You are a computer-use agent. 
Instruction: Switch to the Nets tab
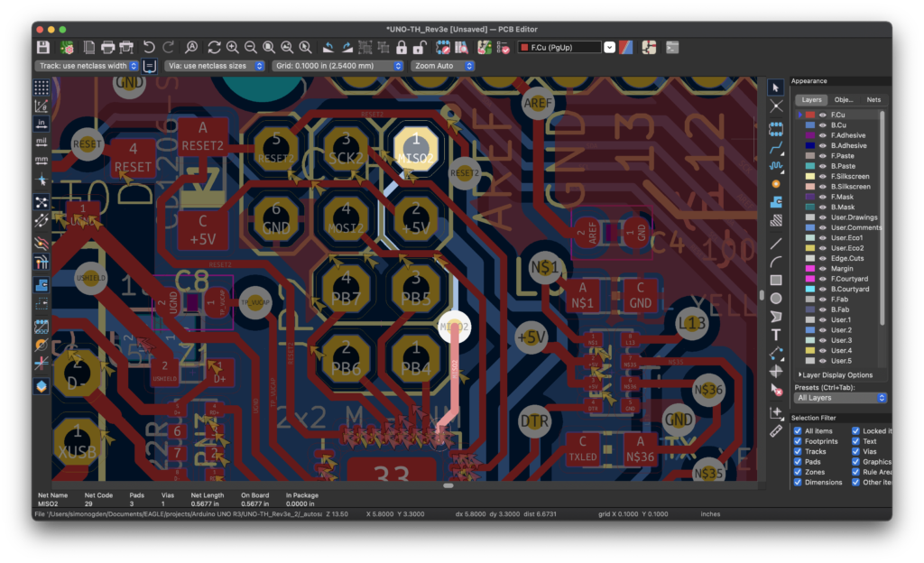pos(873,100)
